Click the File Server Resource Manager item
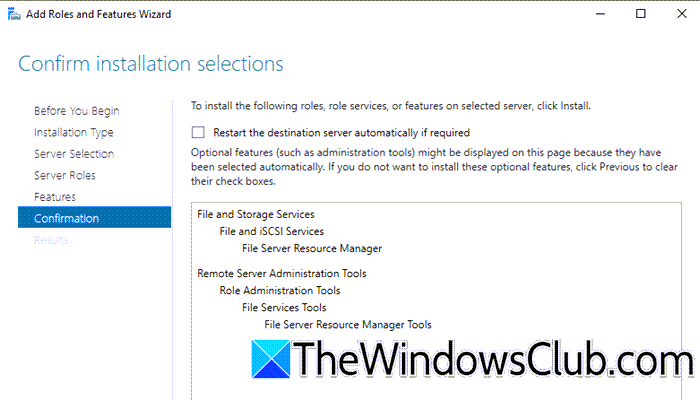700x400 pixels. point(312,248)
